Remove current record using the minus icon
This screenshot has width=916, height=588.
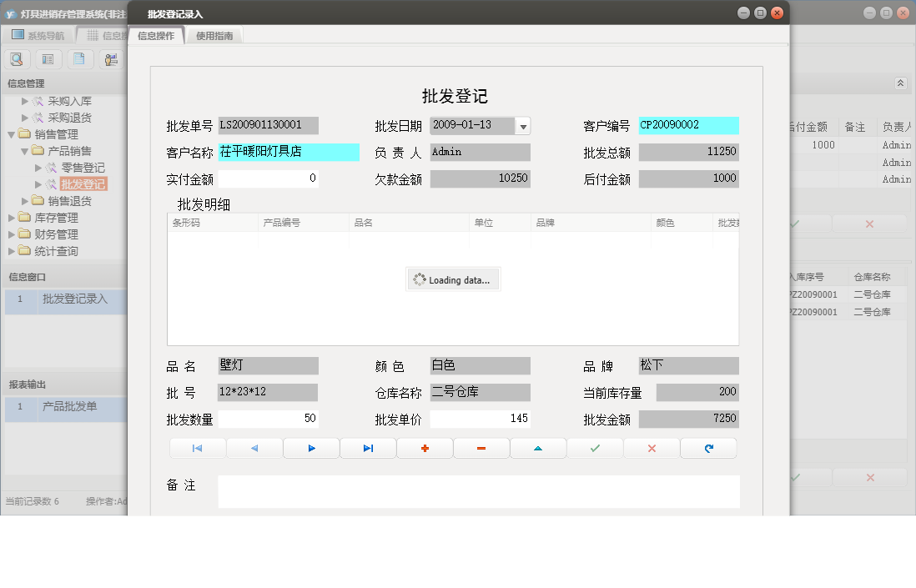pyautogui.click(x=481, y=448)
